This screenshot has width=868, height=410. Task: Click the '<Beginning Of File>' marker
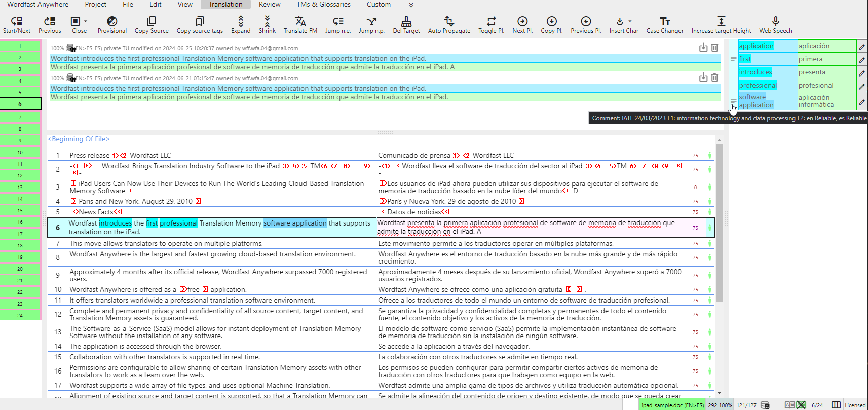click(x=79, y=139)
